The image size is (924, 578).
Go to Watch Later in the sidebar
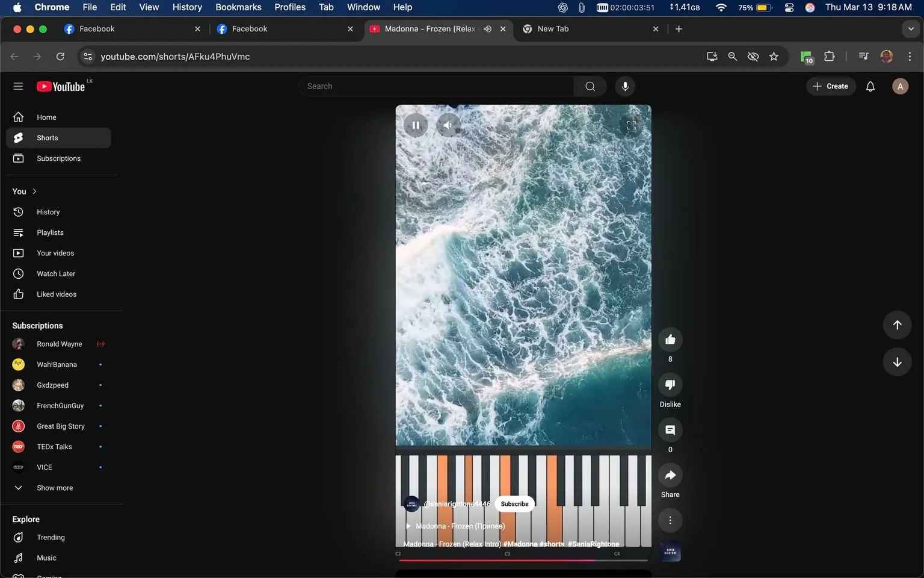pyautogui.click(x=56, y=273)
